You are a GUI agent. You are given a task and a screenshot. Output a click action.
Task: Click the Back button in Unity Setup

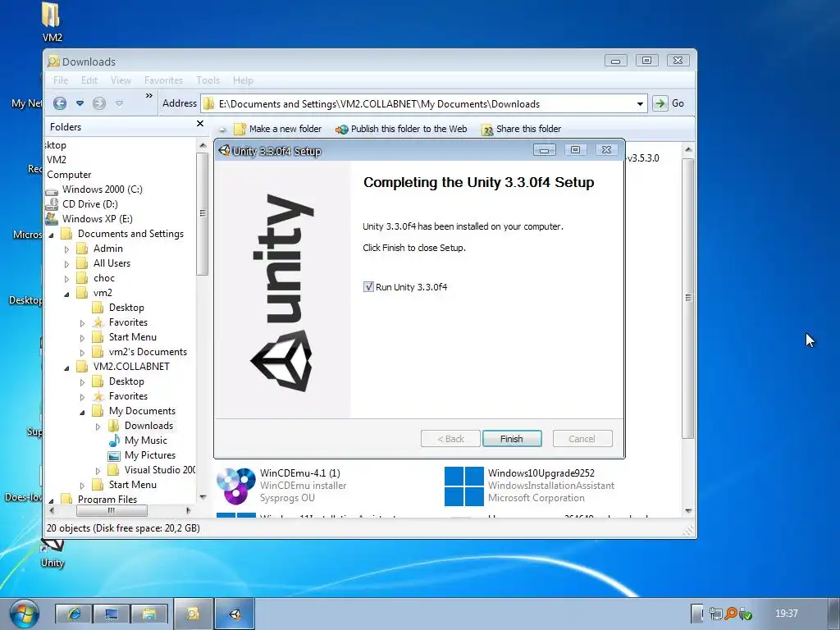pyautogui.click(x=450, y=439)
